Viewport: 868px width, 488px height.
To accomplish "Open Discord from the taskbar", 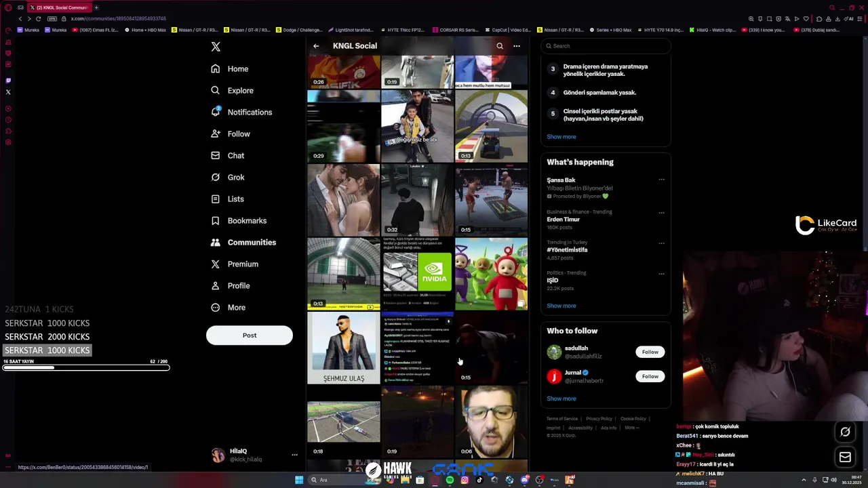I will coord(525,480).
